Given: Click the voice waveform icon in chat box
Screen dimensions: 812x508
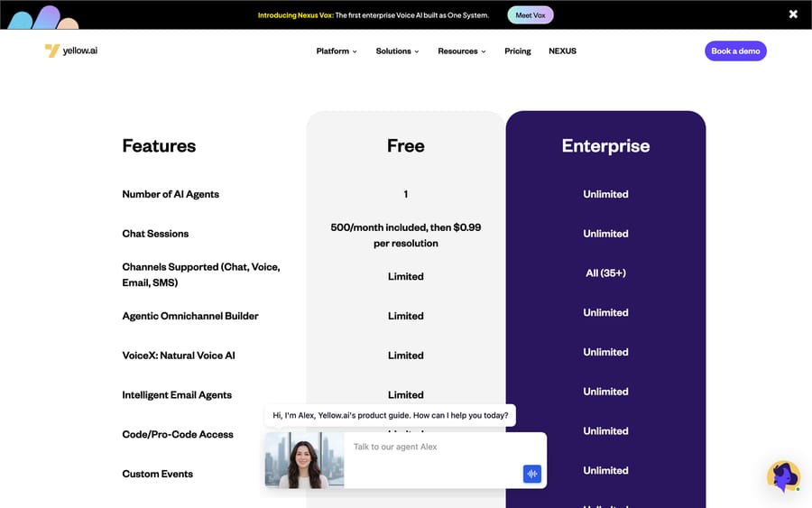Looking at the screenshot, I should [531, 474].
